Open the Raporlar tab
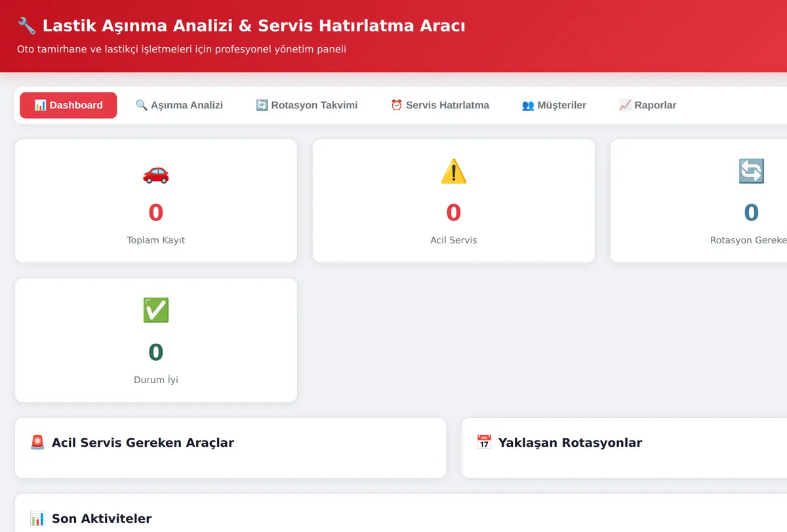Image resolution: width=787 pixels, height=532 pixels. [x=647, y=105]
